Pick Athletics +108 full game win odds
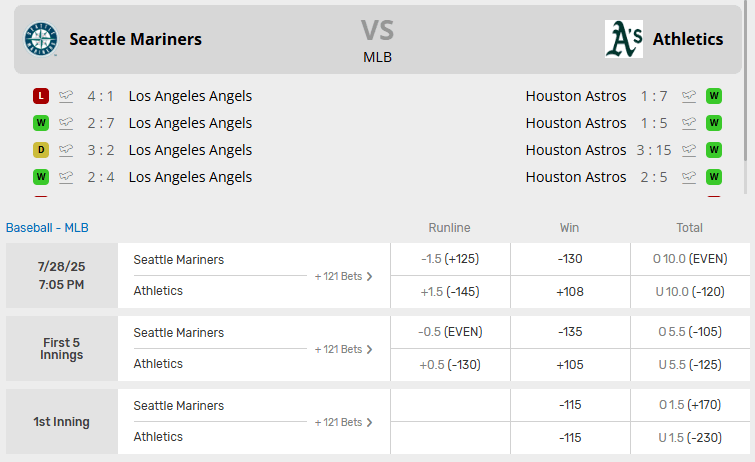 pyautogui.click(x=569, y=291)
